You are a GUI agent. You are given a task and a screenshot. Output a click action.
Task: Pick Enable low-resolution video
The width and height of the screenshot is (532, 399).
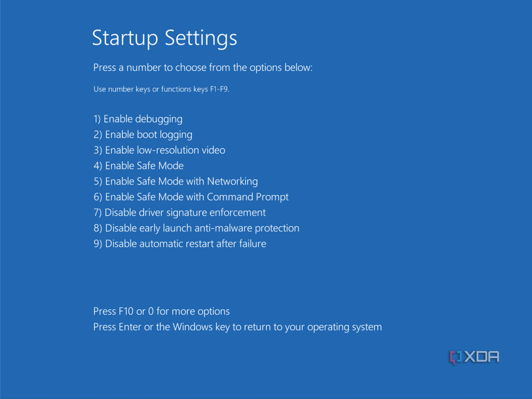pyautogui.click(x=159, y=150)
